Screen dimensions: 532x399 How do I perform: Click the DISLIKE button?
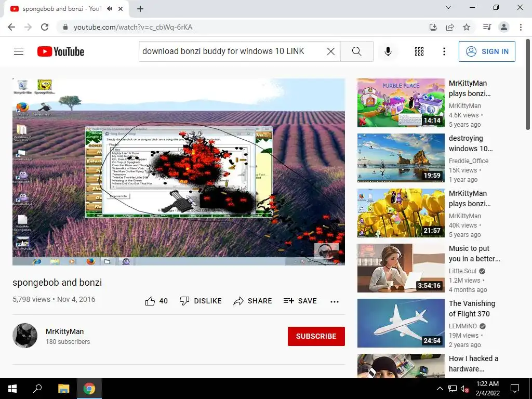pyautogui.click(x=201, y=301)
